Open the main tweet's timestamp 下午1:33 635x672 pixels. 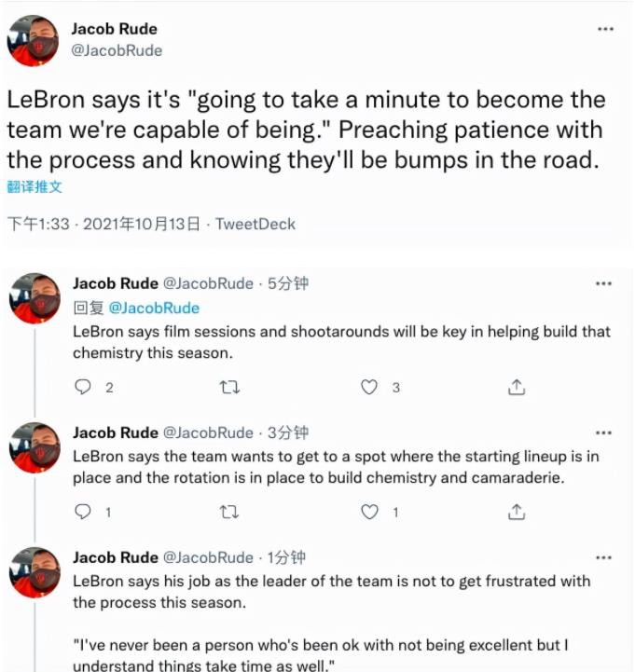click(x=38, y=224)
